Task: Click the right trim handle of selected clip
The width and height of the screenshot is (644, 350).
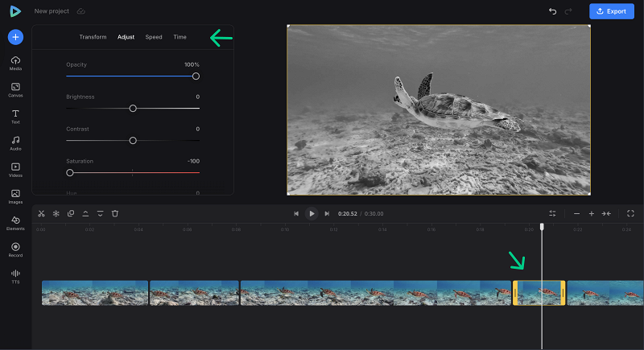Action: click(563, 293)
